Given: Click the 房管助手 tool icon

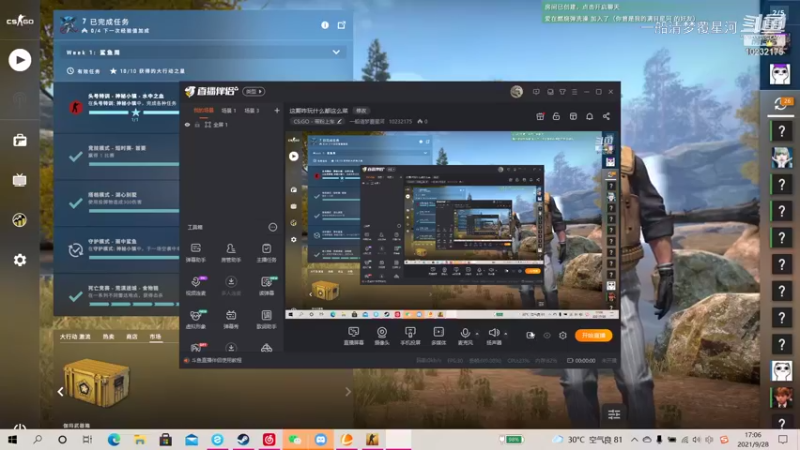Looking at the screenshot, I should click(x=231, y=253).
